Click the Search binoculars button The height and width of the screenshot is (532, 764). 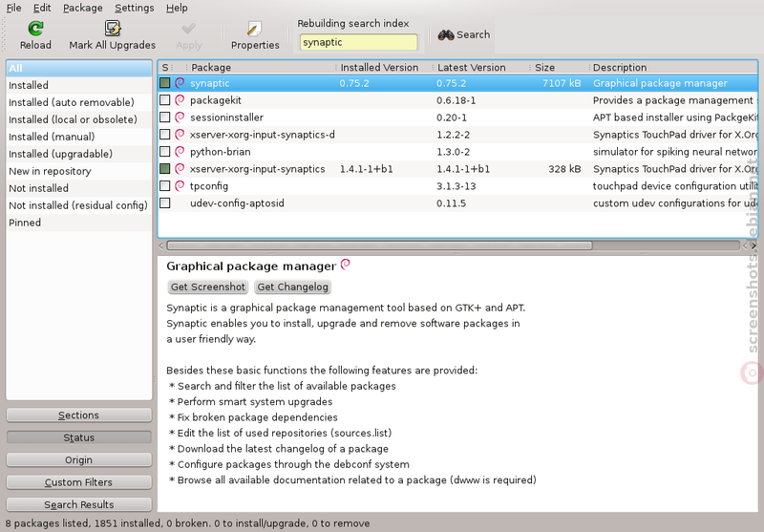click(464, 34)
